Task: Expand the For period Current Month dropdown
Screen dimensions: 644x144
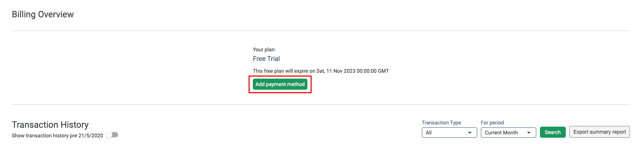Action: tap(508, 133)
